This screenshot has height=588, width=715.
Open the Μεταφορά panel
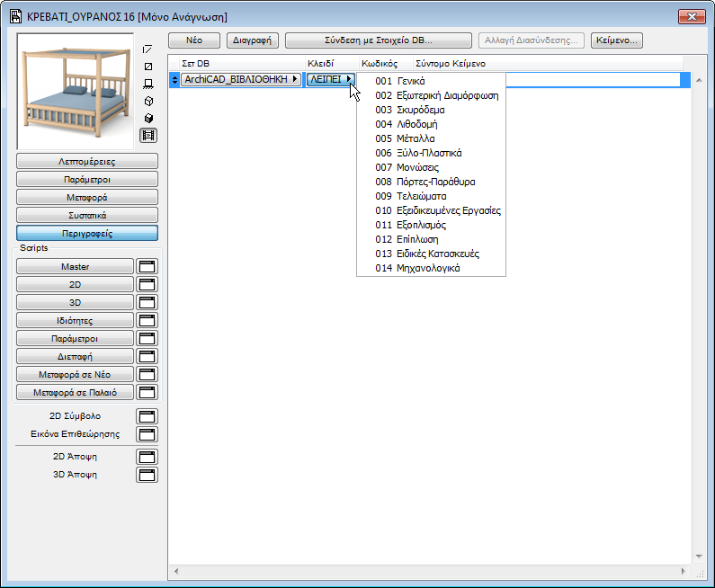tap(87, 198)
